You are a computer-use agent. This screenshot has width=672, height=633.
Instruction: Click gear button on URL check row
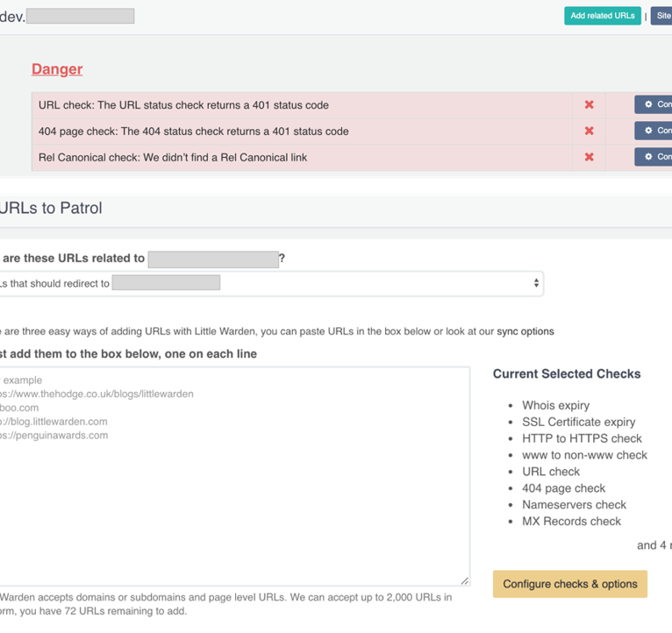pos(654,105)
